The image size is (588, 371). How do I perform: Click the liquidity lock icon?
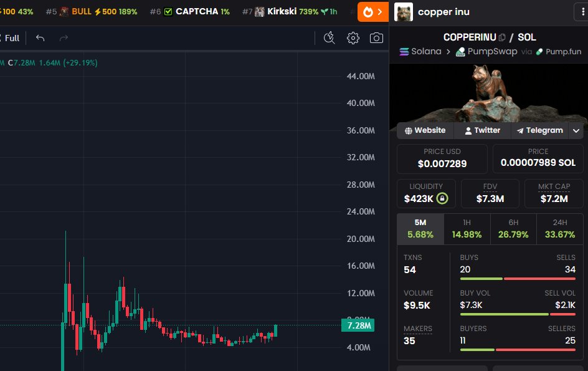coord(442,198)
